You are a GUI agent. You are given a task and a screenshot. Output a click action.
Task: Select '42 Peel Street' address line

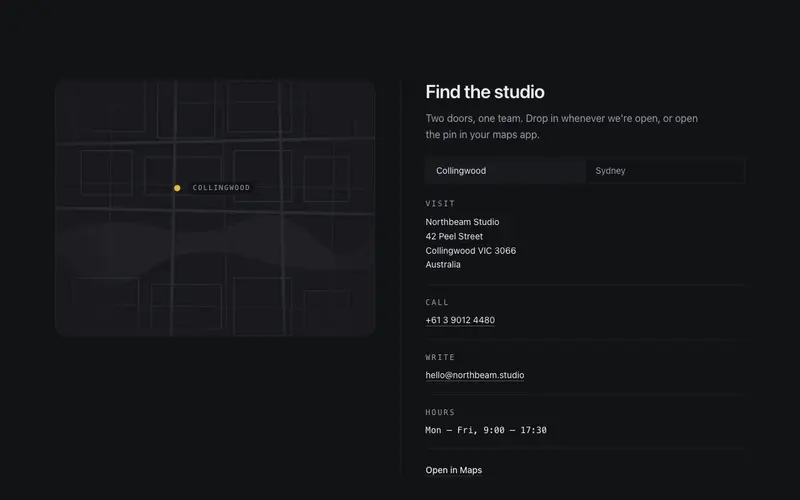pyautogui.click(x=454, y=236)
